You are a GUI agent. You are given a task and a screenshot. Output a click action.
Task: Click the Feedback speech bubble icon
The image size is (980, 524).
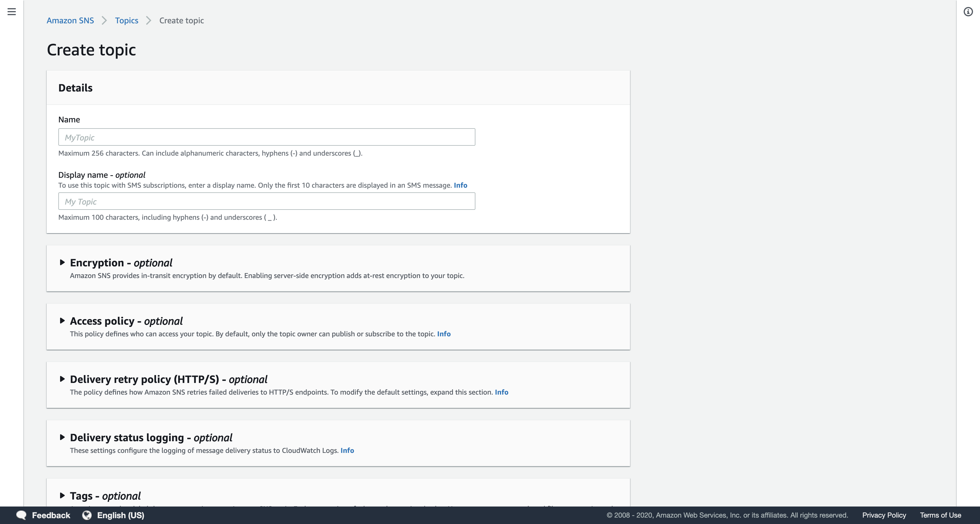pyautogui.click(x=21, y=515)
